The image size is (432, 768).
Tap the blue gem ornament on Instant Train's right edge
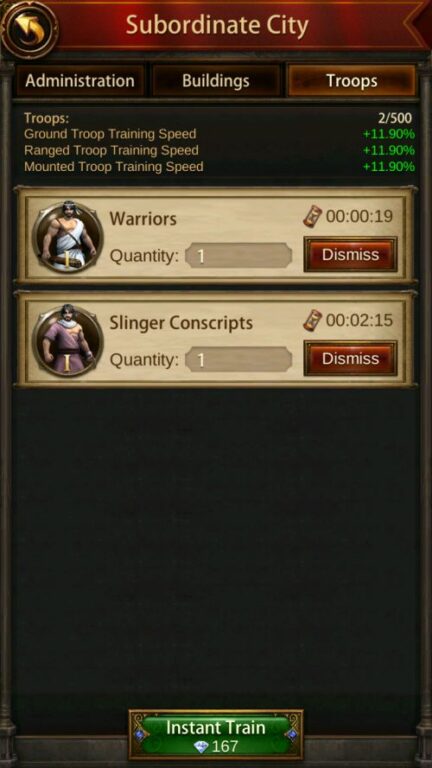coord(292,734)
